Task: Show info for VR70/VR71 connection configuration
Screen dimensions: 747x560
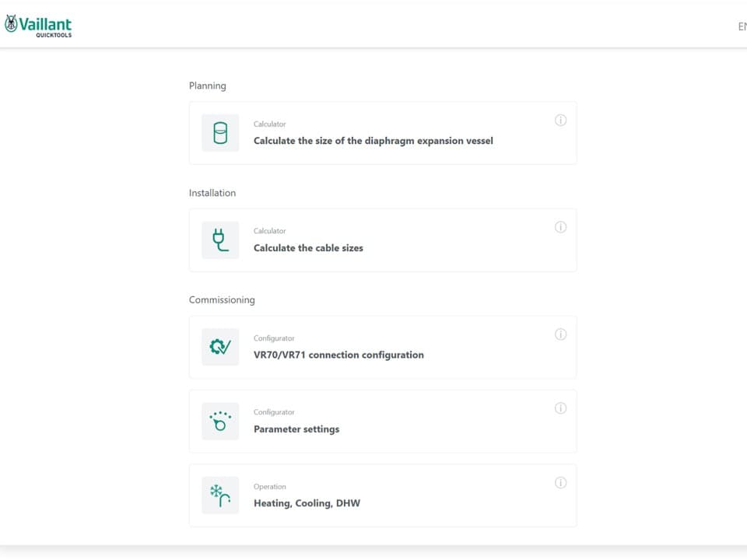Action: (560, 334)
